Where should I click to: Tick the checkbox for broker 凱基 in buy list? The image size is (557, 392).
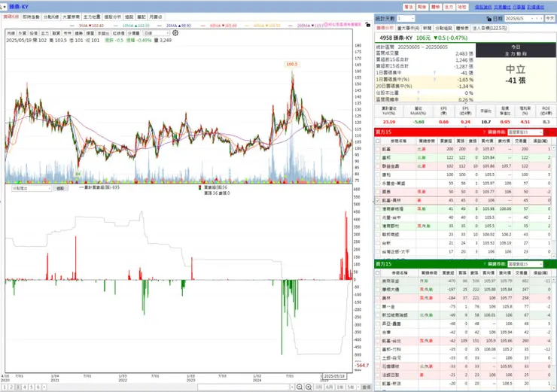tap(378, 149)
